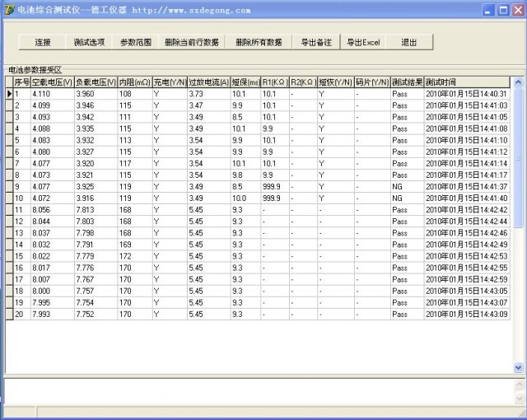The height and width of the screenshot is (420, 527).
Task: Click the 空载电压(V) column header
Action: [x=53, y=82]
